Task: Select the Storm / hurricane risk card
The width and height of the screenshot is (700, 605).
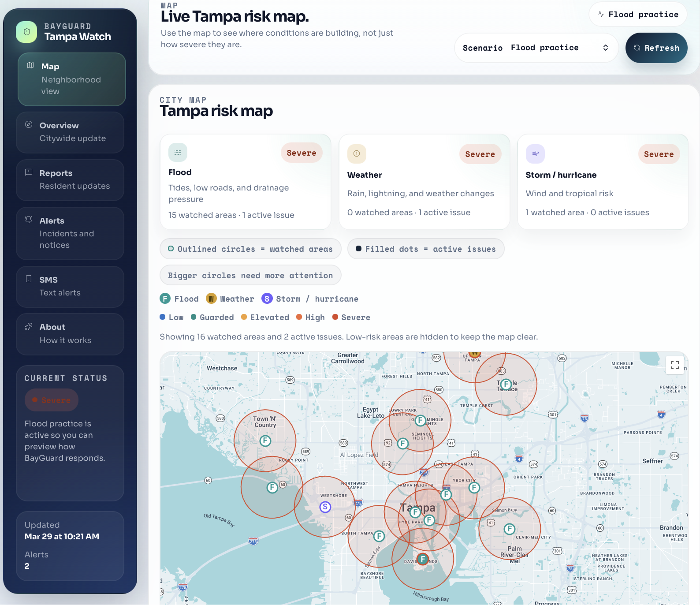Action: tap(603, 182)
